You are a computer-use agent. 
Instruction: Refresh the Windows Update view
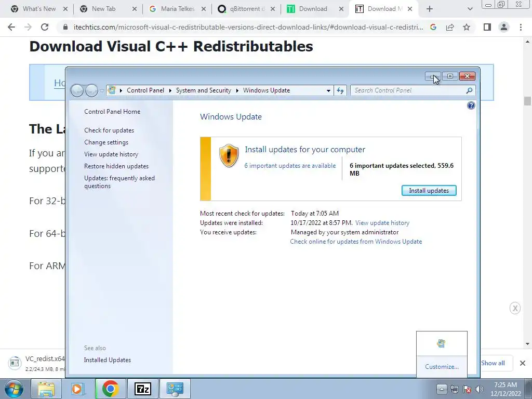click(340, 90)
